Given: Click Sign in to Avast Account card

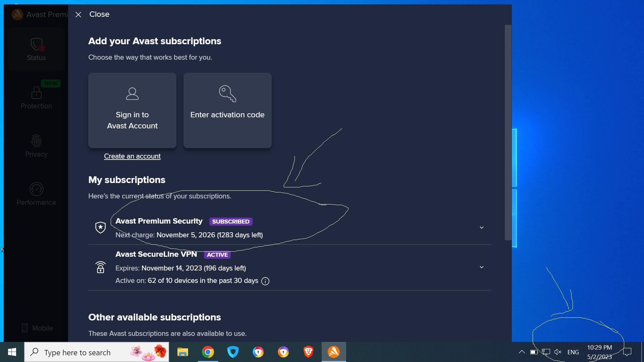Looking at the screenshot, I should [132, 110].
